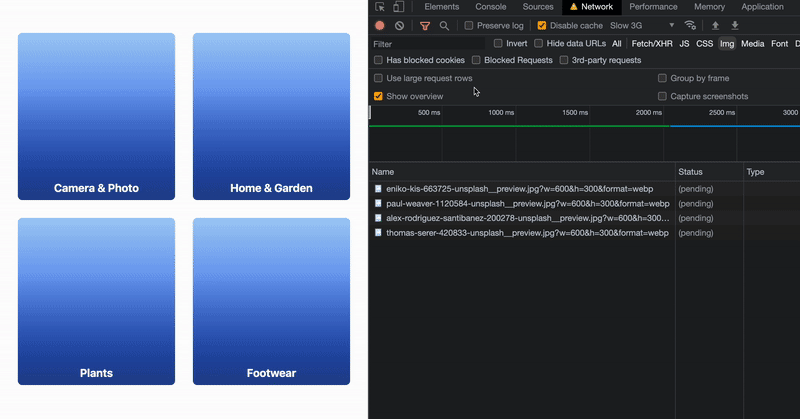The image size is (800, 419).
Task: Sort requests by Status column header
Action: [x=709, y=172]
